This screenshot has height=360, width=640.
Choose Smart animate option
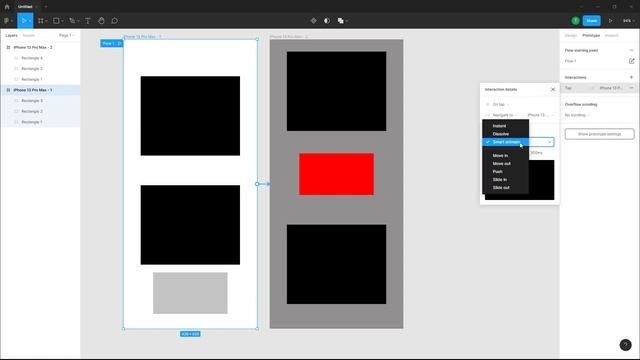click(506, 142)
